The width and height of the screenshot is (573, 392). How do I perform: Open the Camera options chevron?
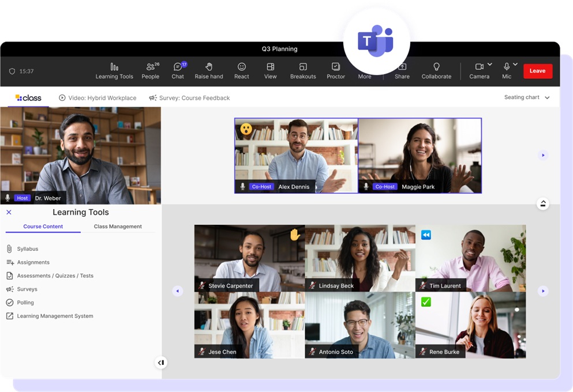(490, 65)
